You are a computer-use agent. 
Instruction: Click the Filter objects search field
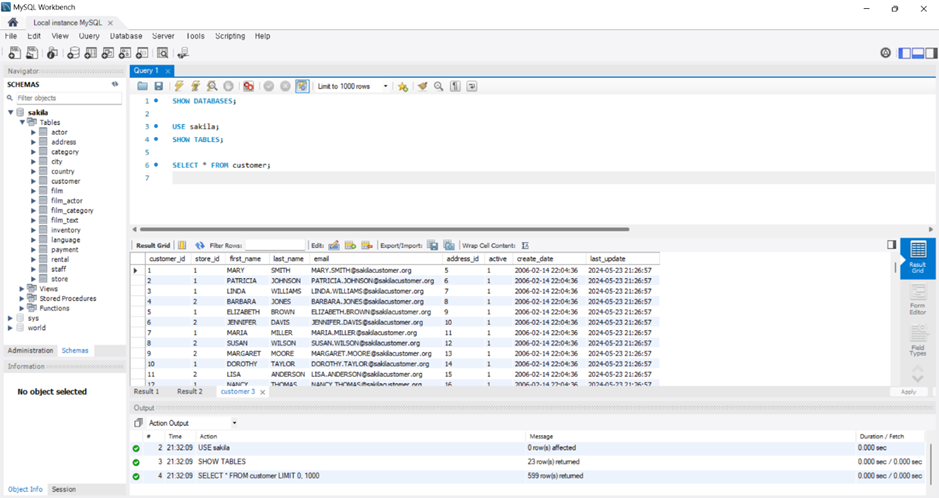pyautogui.click(x=68, y=98)
